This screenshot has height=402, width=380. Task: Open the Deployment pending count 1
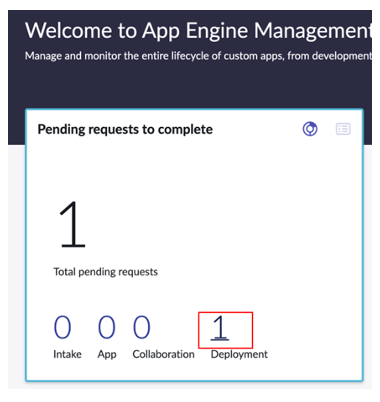coord(220,328)
